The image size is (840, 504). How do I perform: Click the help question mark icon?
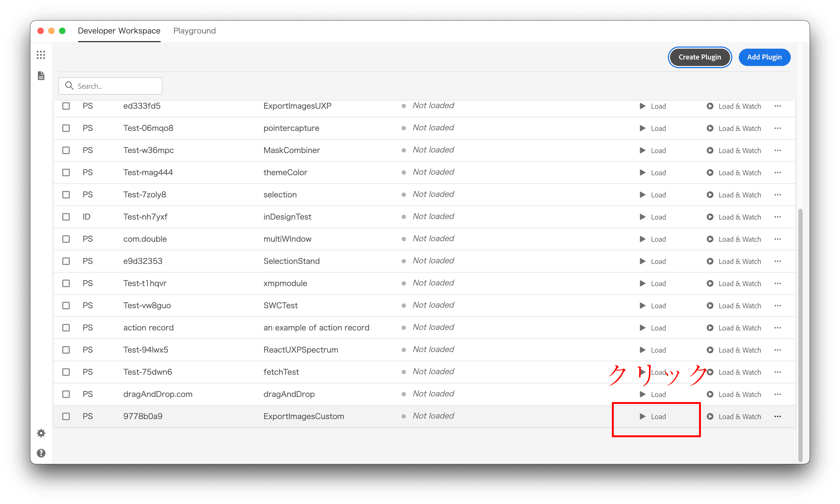coord(40,453)
